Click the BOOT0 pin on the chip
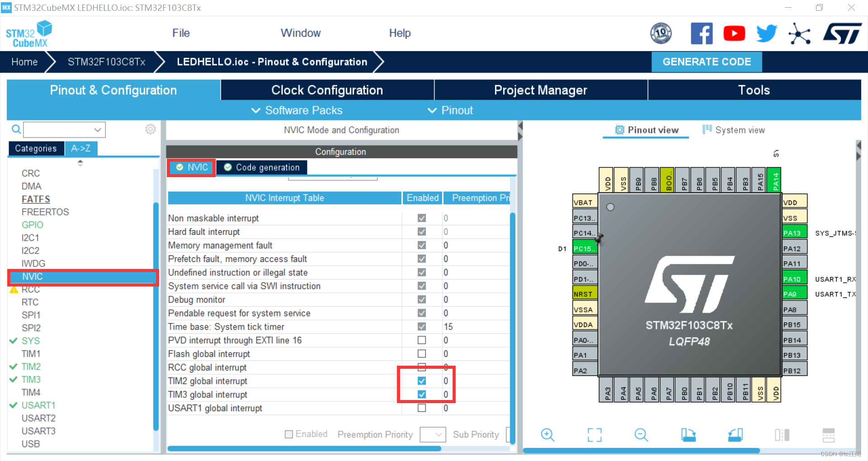868x461 pixels. coord(667,180)
